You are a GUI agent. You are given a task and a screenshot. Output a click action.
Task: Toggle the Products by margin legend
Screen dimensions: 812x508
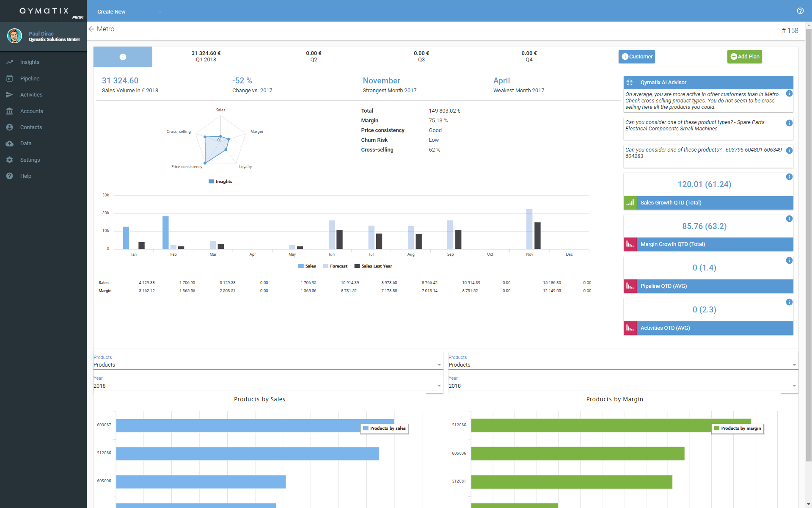(x=738, y=428)
